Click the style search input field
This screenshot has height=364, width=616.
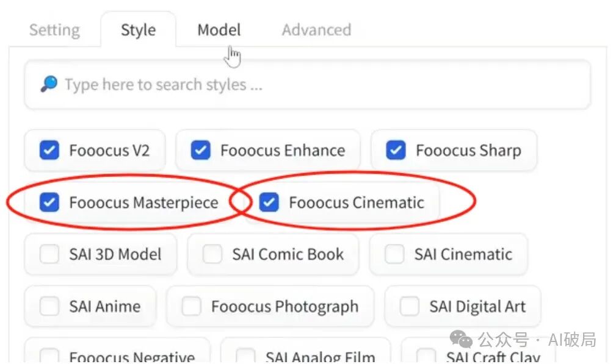click(x=317, y=85)
